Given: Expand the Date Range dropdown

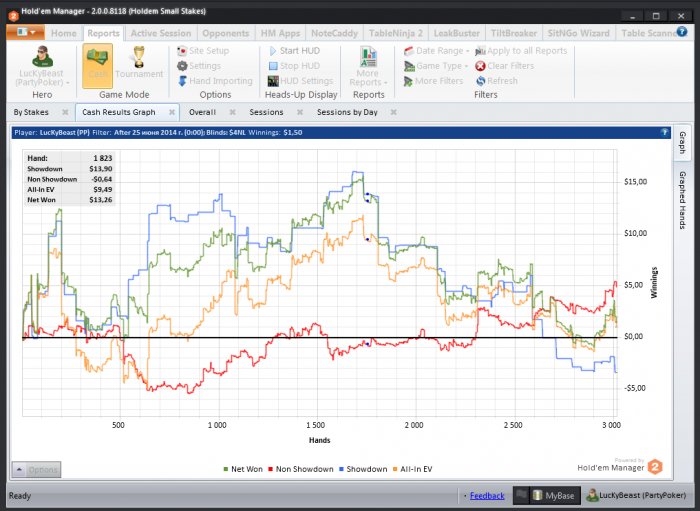Looking at the screenshot, I should 437,51.
